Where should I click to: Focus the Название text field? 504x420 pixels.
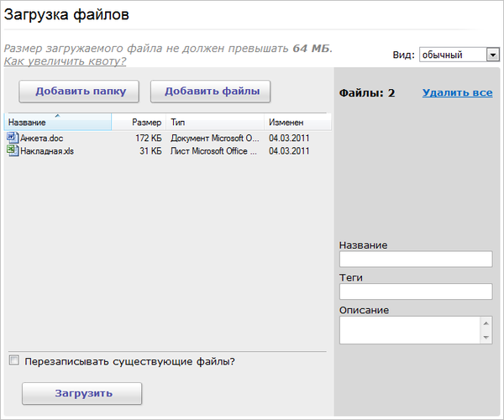pyautogui.click(x=415, y=259)
